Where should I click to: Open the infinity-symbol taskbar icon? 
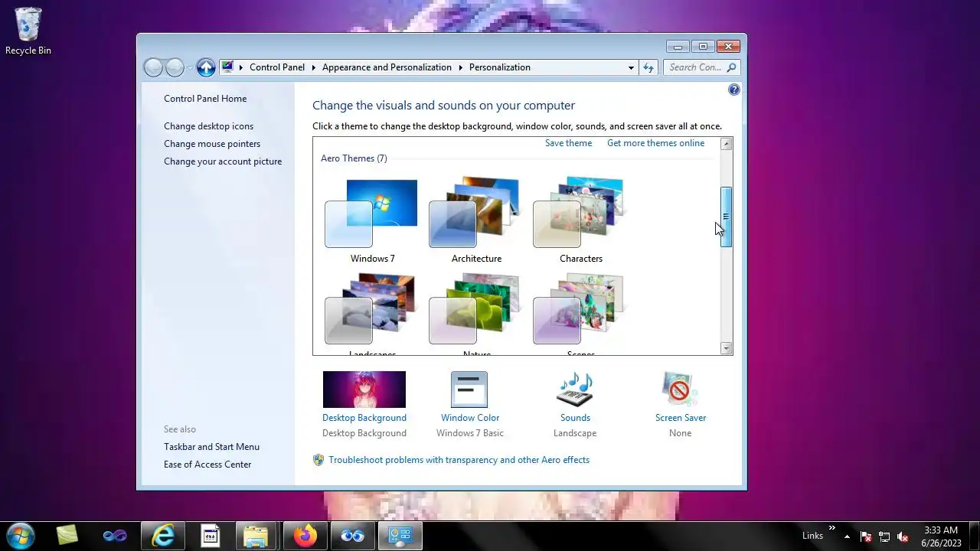pos(115,536)
